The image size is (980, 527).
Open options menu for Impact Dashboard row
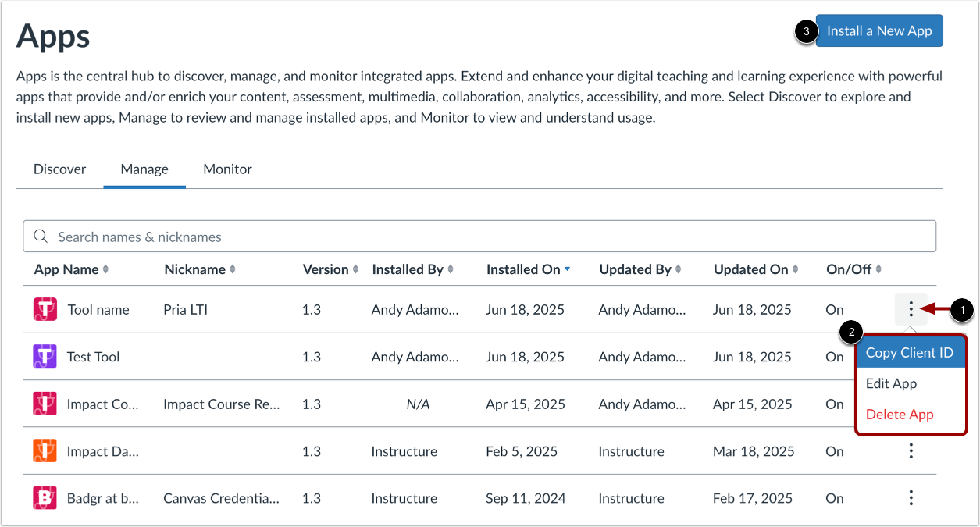(911, 451)
